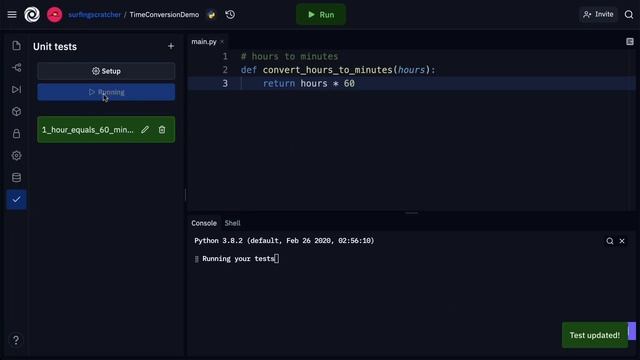The height and width of the screenshot is (360, 640).
Task: Open the Help question mark icon
Action: 16,340
